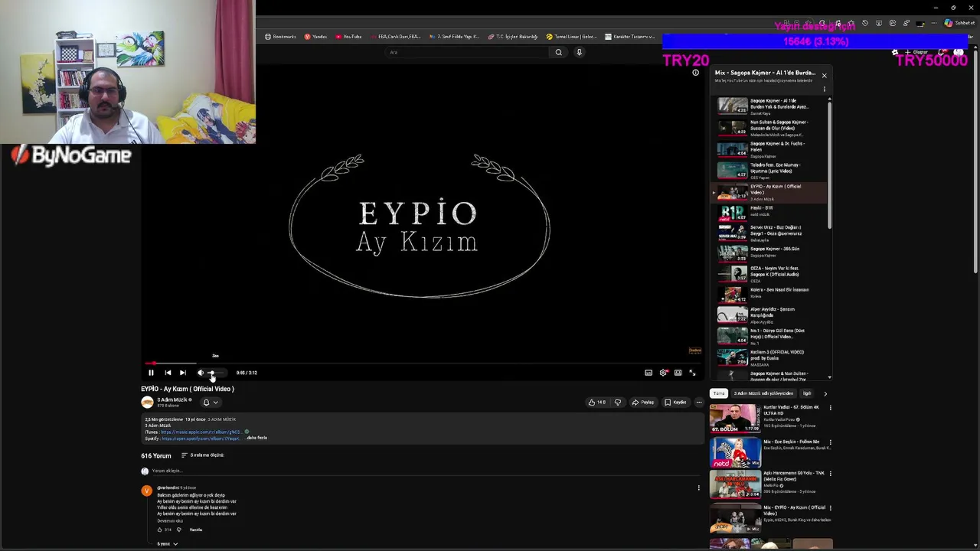
Task: Dislike the first comment
Action: point(179,530)
